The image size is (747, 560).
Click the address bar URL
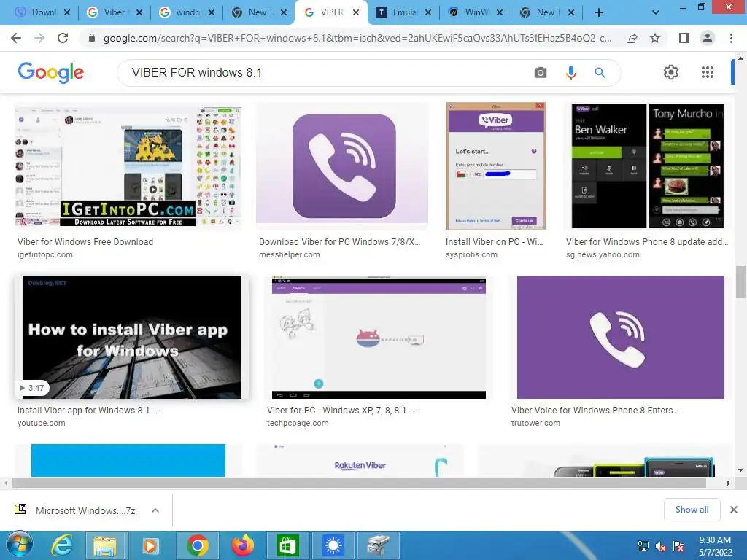tap(357, 38)
